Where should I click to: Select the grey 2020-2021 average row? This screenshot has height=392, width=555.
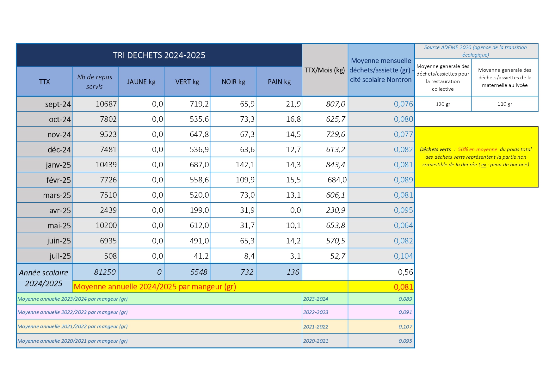click(x=215, y=341)
